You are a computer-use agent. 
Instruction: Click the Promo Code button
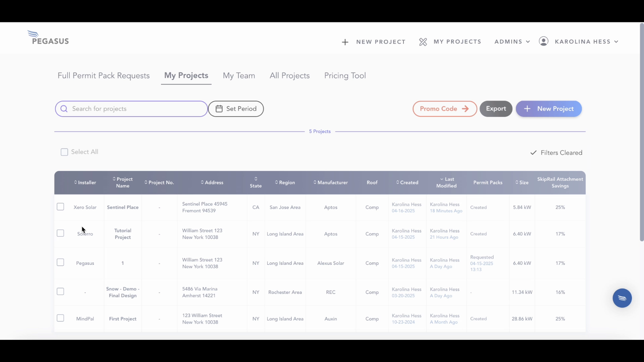point(445,109)
